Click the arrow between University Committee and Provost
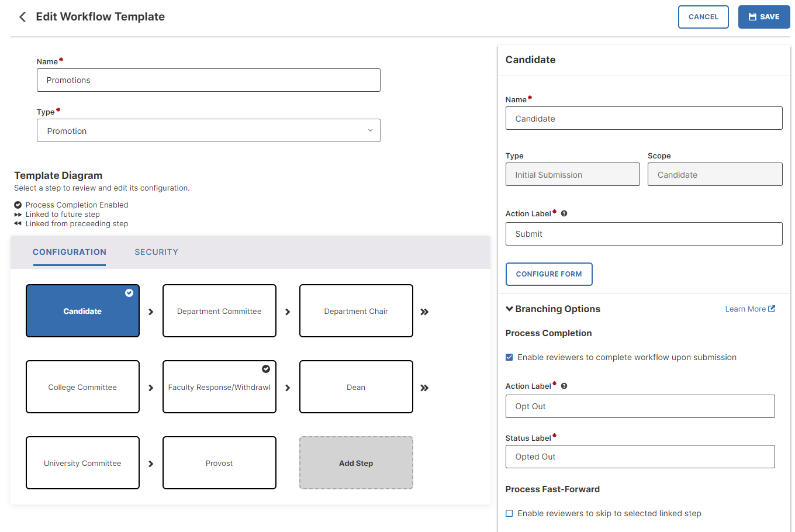 click(x=150, y=462)
